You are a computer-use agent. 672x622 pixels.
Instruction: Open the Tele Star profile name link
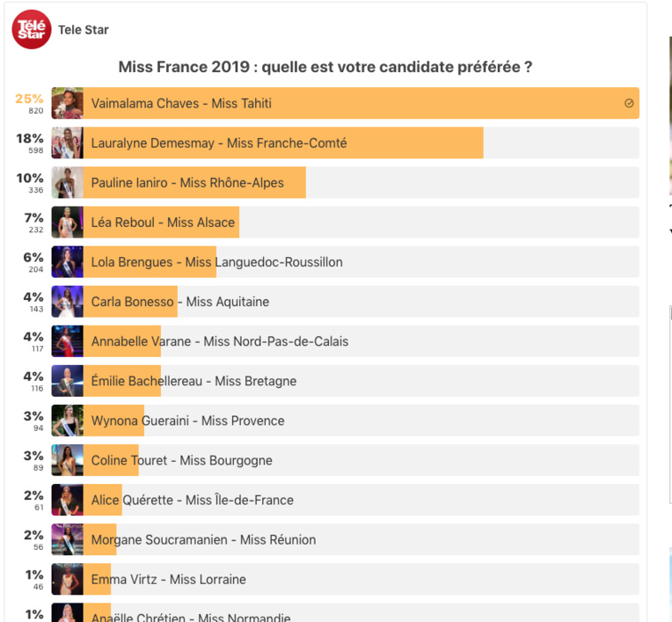click(x=84, y=30)
